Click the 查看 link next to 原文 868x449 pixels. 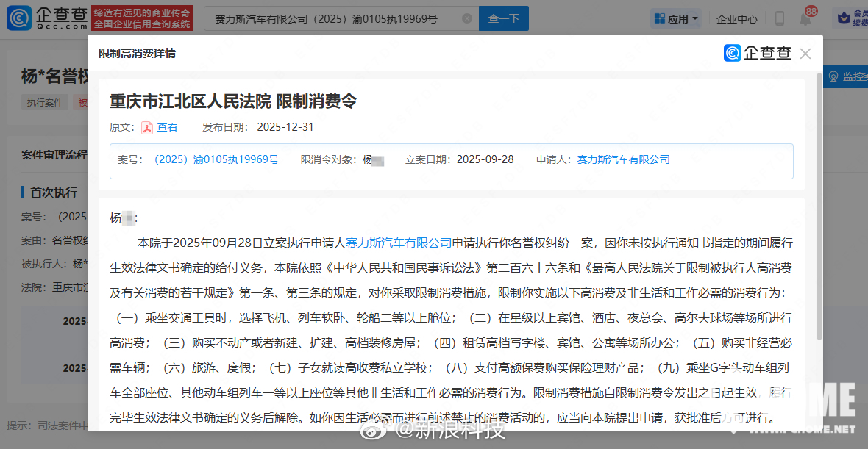pos(167,127)
